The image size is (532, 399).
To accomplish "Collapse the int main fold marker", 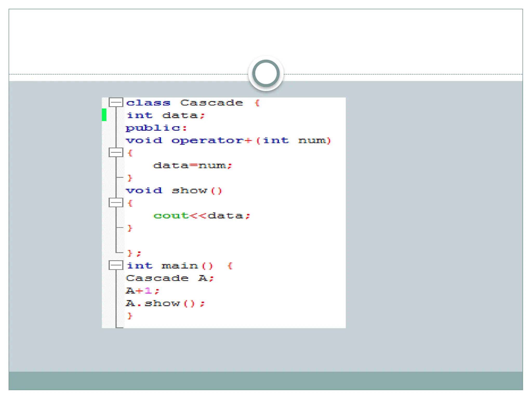I will (116, 265).
